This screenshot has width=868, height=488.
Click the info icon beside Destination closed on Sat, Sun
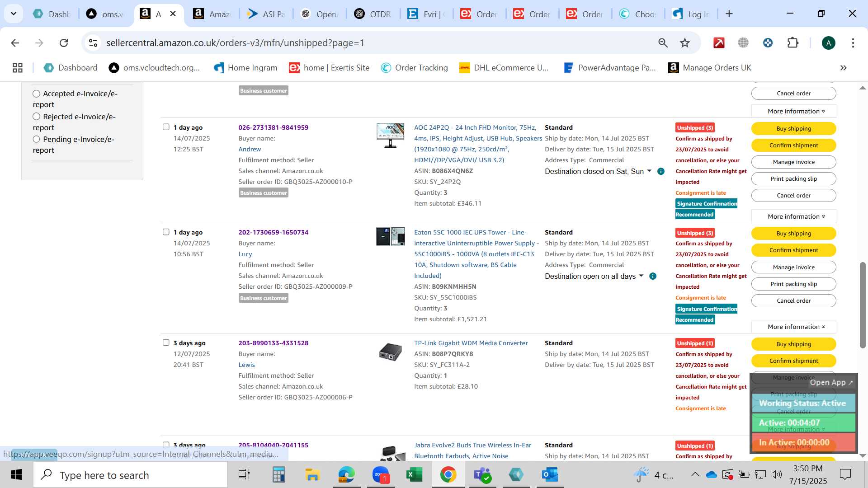pos(661,171)
